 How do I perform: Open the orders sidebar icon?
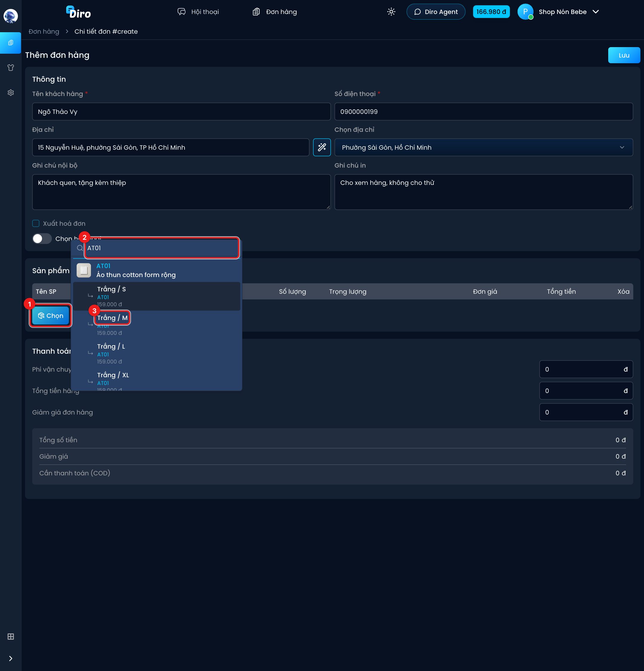[11, 43]
